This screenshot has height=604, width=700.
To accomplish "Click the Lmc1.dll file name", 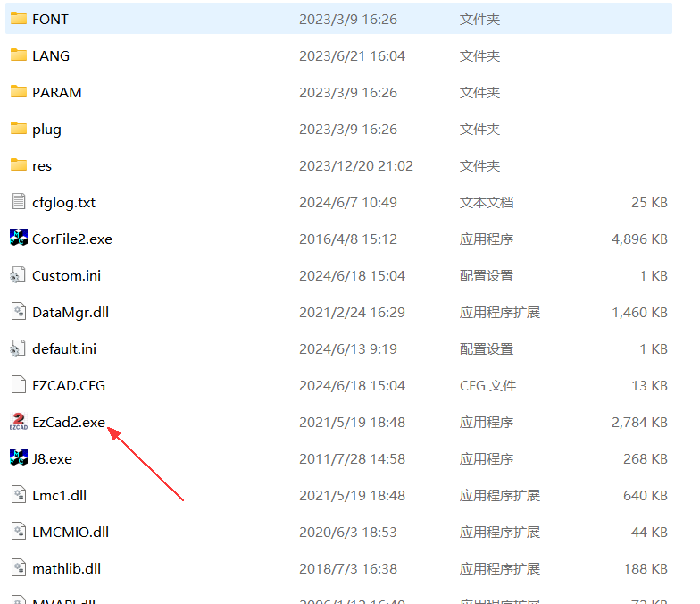I will 59,495.
